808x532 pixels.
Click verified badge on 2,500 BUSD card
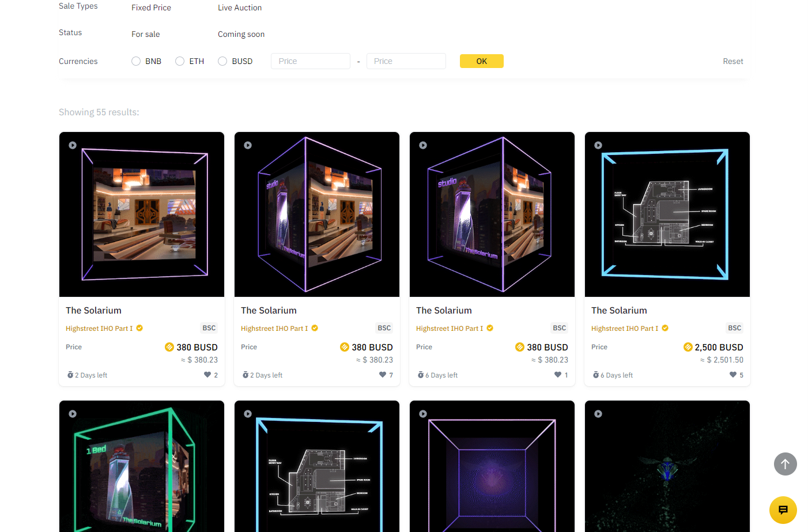pyautogui.click(x=665, y=328)
